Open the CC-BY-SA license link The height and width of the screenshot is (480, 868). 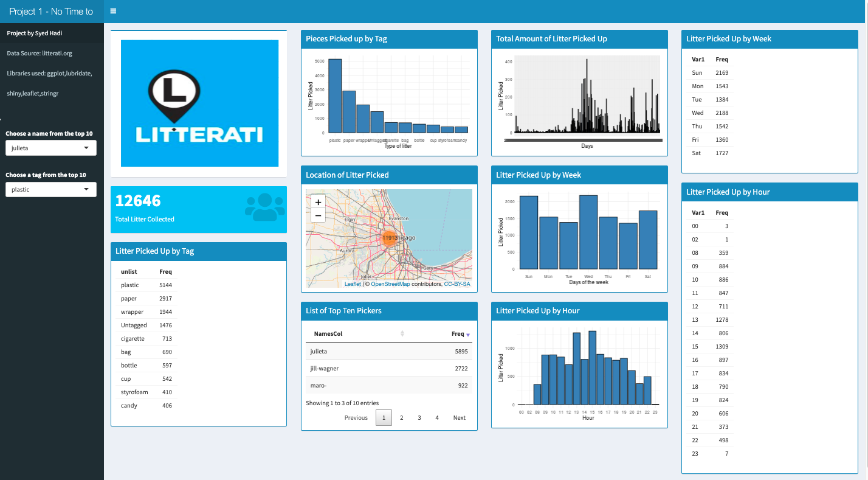[x=457, y=284]
